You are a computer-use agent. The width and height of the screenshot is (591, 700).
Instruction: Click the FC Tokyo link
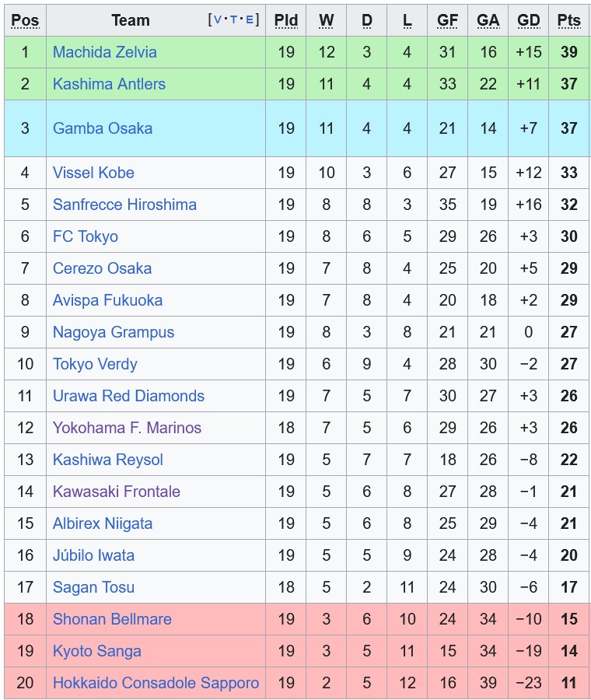pos(86,236)
